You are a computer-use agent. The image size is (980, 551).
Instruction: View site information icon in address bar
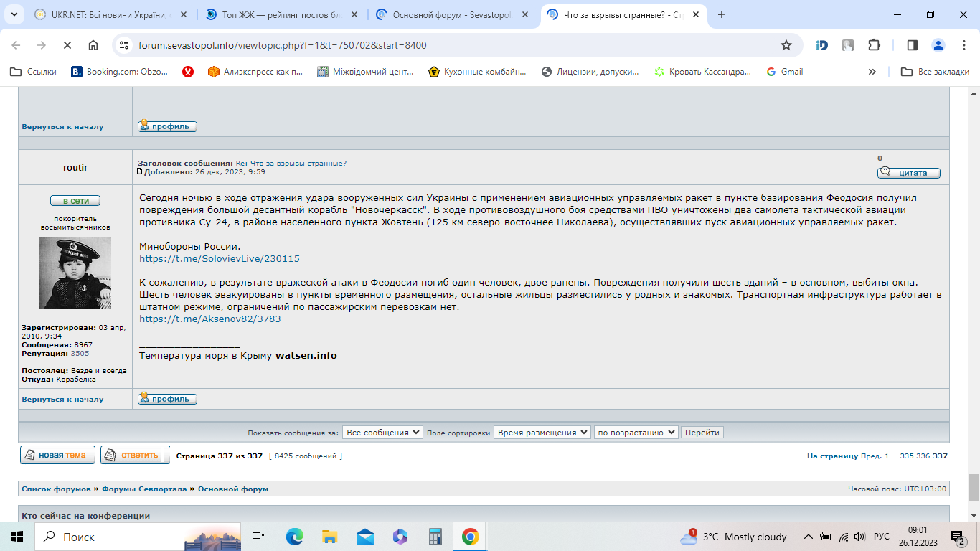125,45
